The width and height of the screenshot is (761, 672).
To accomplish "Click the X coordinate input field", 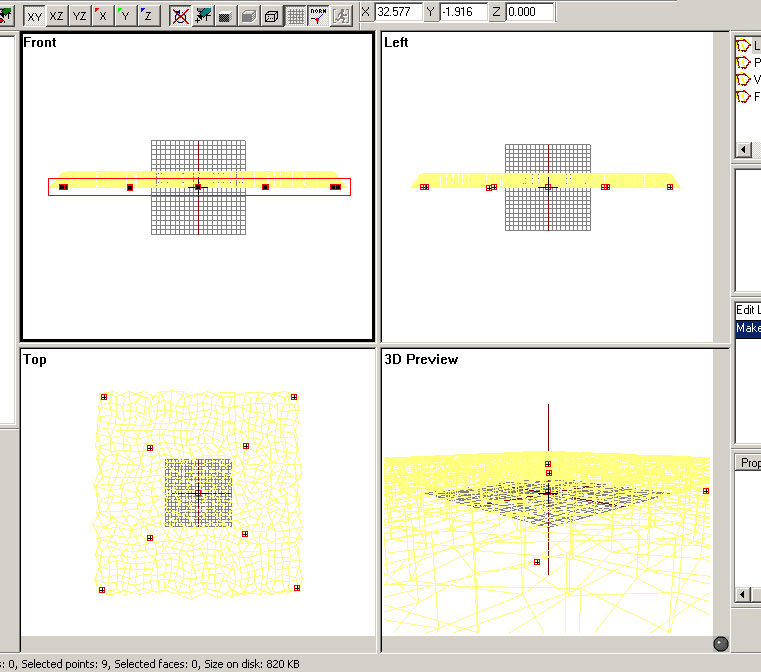I will (398, 12).
